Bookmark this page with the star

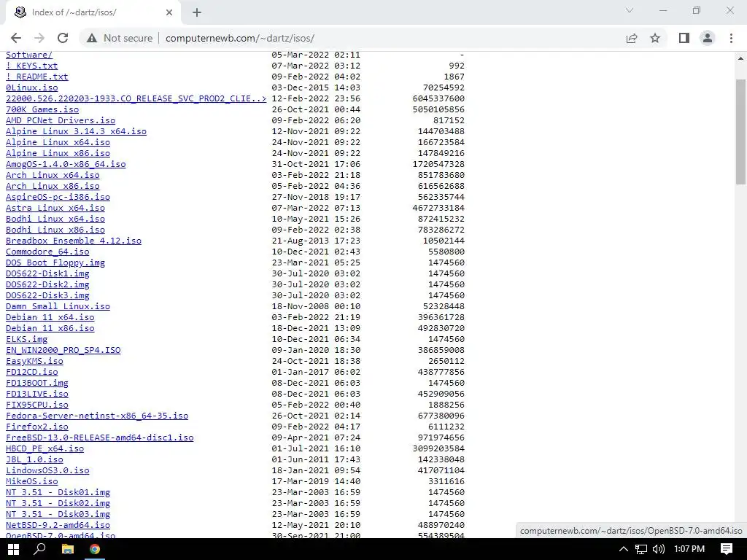pos(655,38)
